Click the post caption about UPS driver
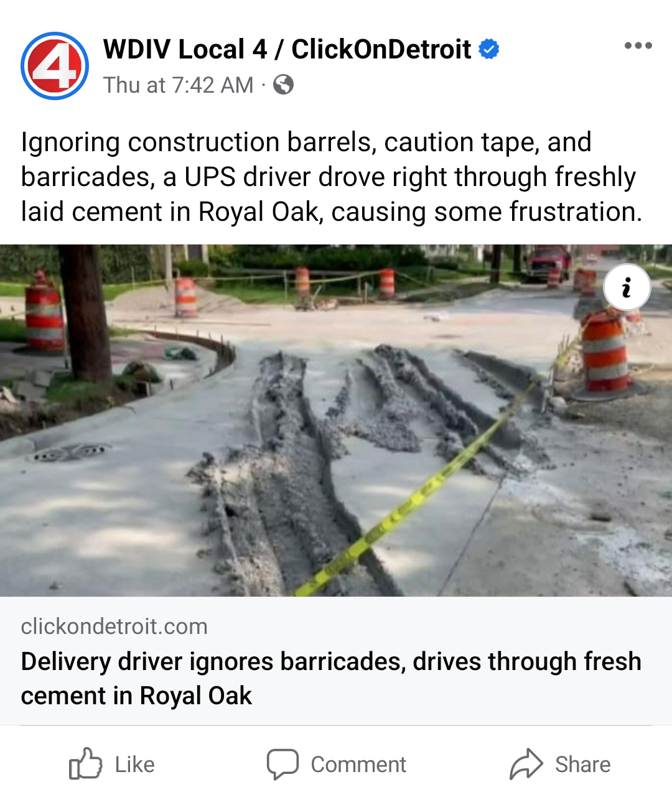 tap(332, 177)
